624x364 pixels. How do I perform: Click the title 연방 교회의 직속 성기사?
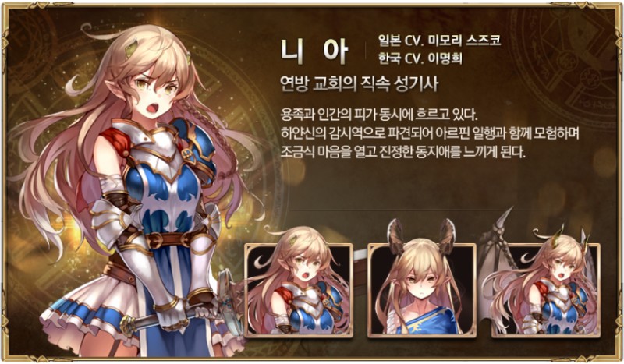pyautogui.click(x=359, y=84)
